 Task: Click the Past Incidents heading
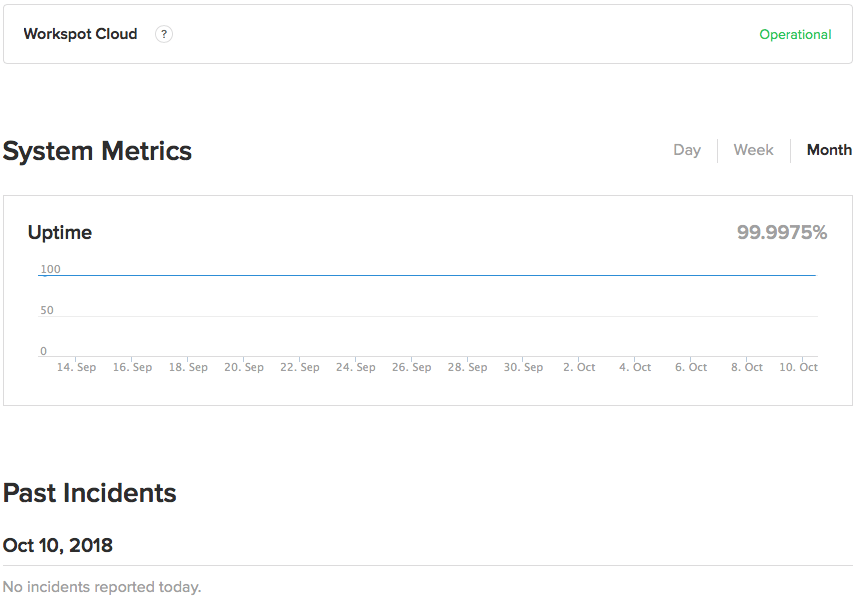coord(90,493)
